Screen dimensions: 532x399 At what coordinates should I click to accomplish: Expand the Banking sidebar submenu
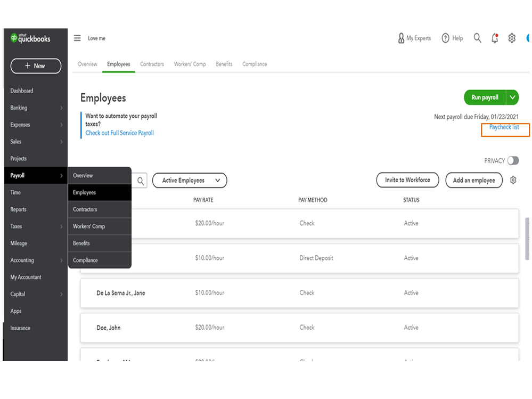click(61, 108)
